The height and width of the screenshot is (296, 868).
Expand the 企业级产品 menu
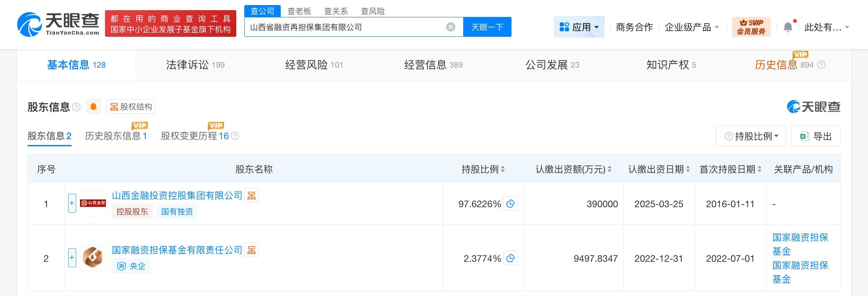click(691, 27)
